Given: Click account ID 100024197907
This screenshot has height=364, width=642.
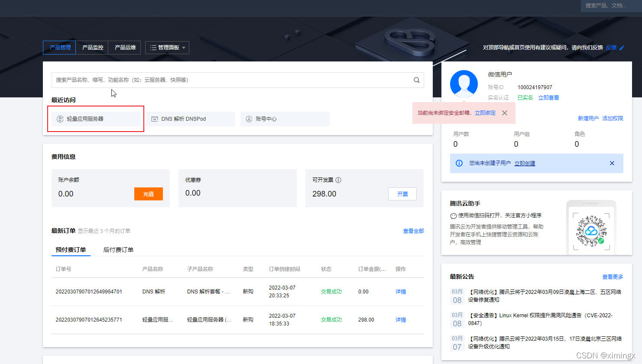Looking at the screenshot, I should point(535,87).
